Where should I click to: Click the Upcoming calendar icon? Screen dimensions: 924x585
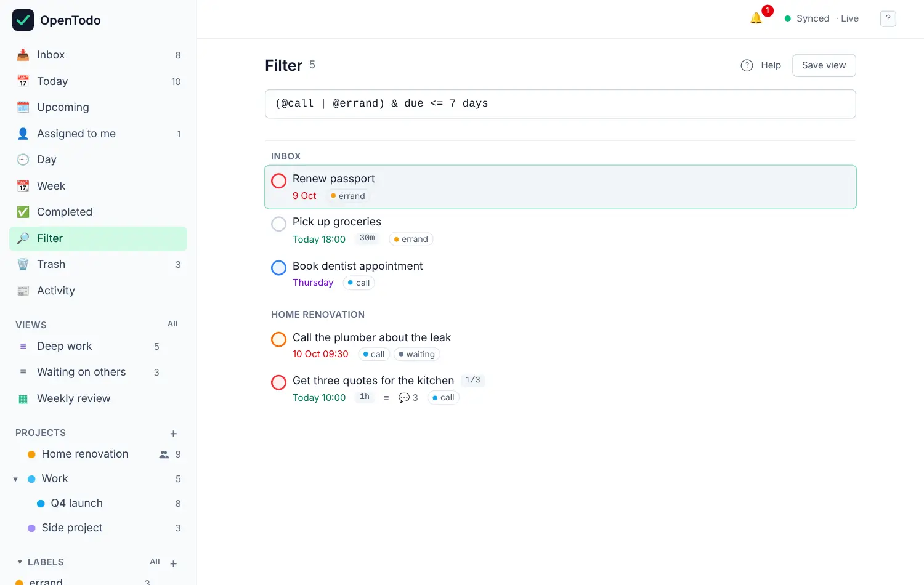23,107
